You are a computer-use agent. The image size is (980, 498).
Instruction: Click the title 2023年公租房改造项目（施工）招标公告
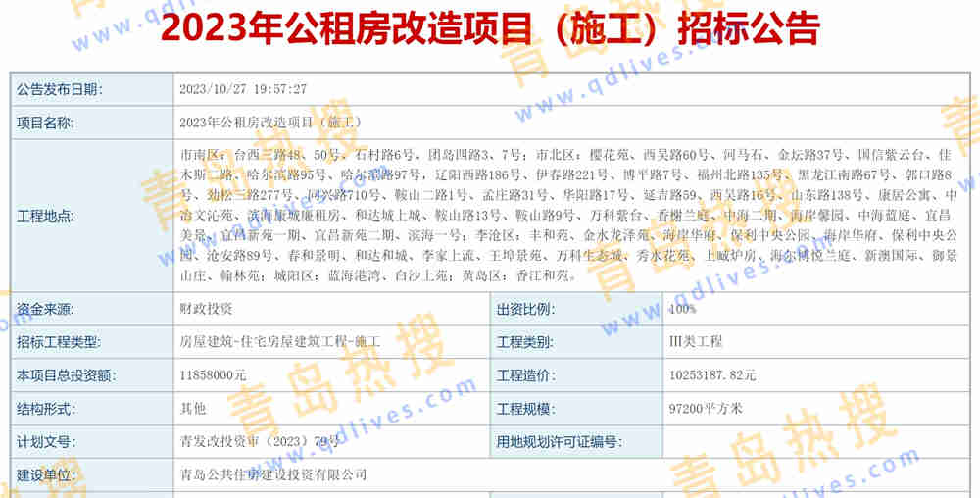pos(490,28)
